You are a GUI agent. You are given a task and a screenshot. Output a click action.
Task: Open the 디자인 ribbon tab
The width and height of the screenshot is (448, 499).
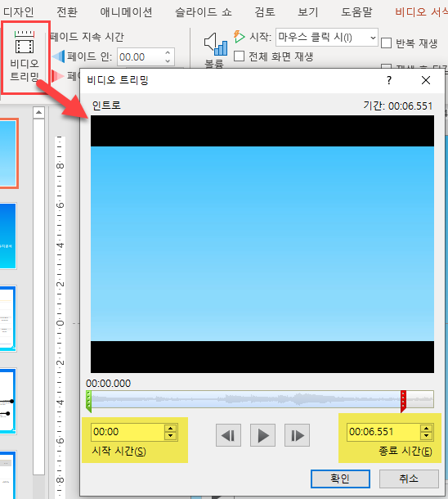[18, 12]
